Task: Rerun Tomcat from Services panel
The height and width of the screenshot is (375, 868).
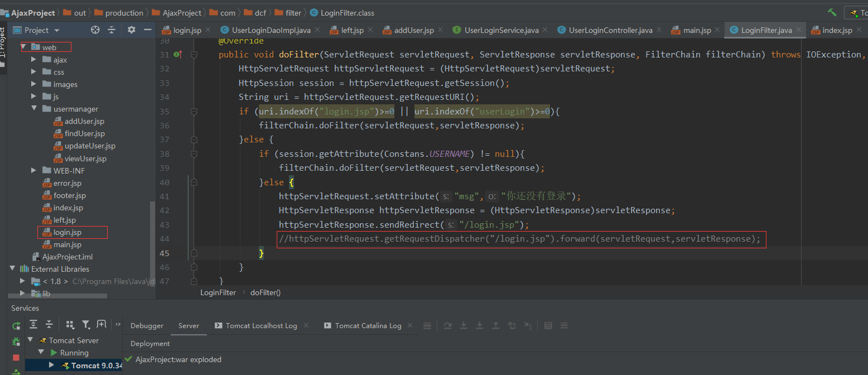Action: click(16, 325)
